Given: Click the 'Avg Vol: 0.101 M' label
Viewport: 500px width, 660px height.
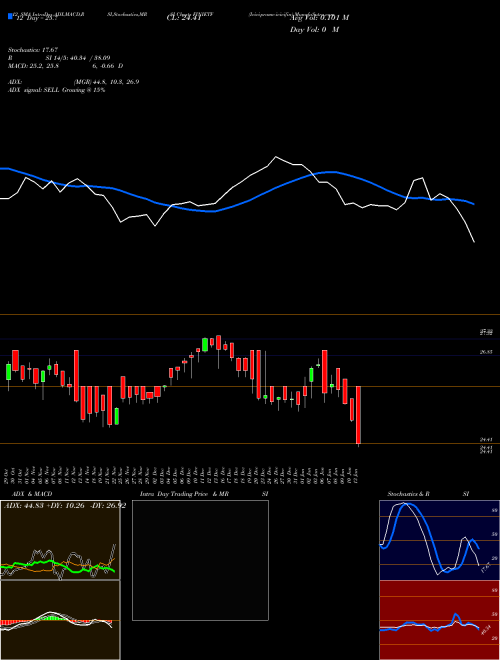Looking at the screenshot, I should click(319, 18).
